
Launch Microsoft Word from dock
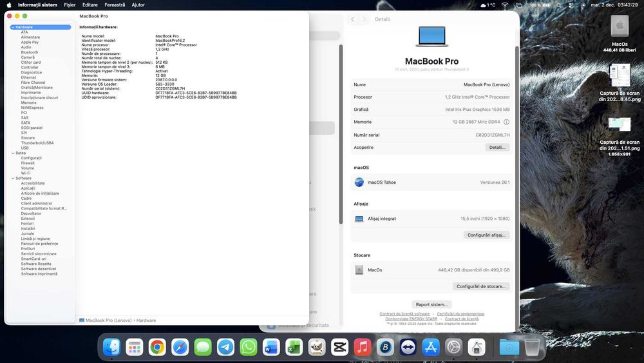click(271, 348)
